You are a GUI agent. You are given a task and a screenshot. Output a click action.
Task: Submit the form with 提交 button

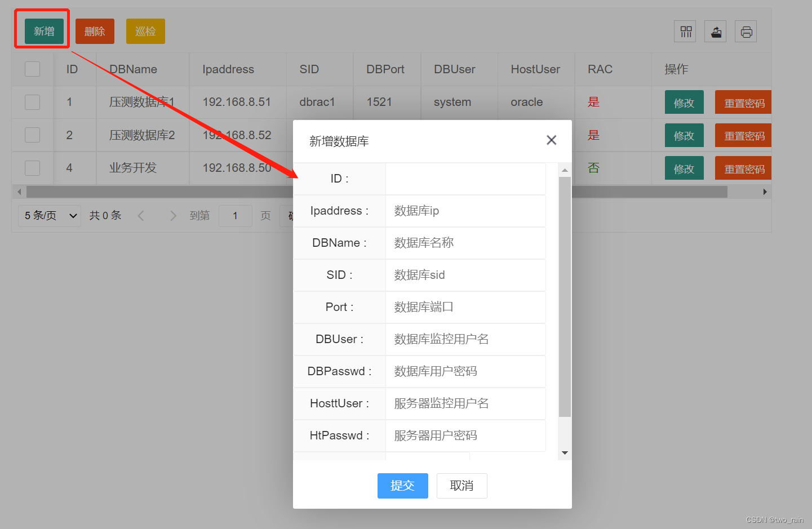click(x=402, y=486)
